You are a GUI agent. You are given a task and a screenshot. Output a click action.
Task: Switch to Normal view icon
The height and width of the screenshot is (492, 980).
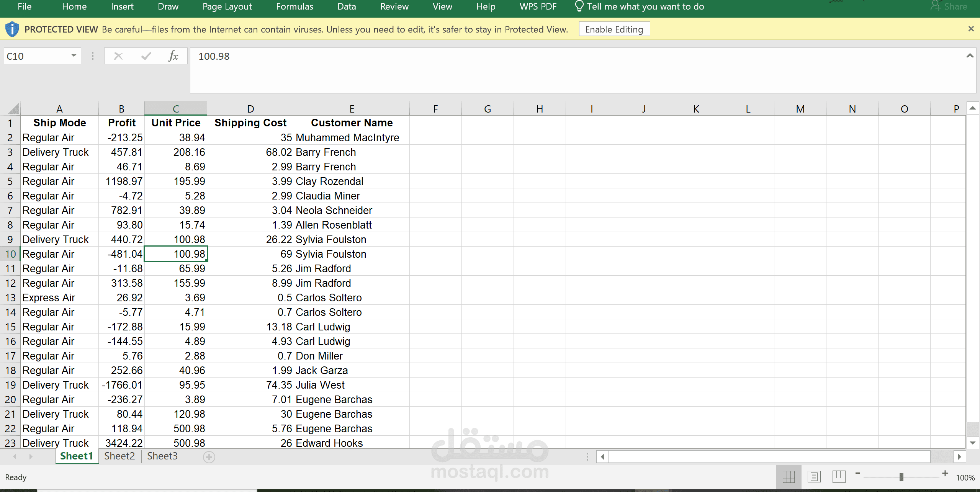point(789,477)
